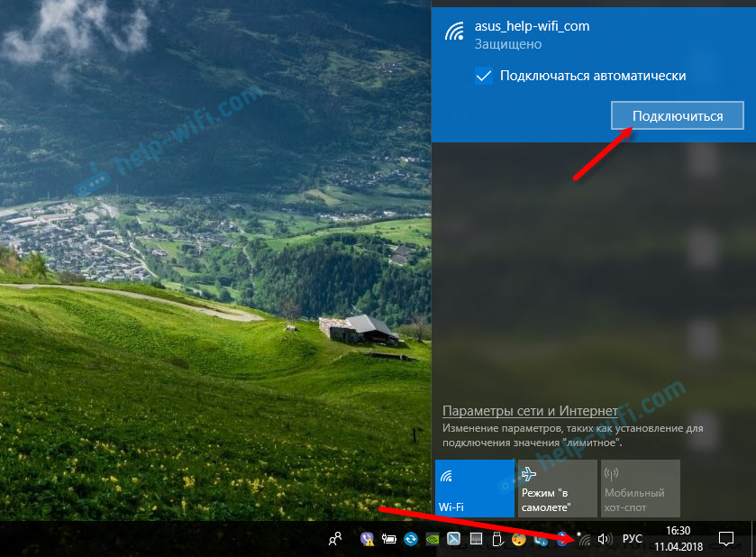Click the Wi-Fi signal icon beside asus_help-wifi_com
Screen dimensions: 756x557
454,31
